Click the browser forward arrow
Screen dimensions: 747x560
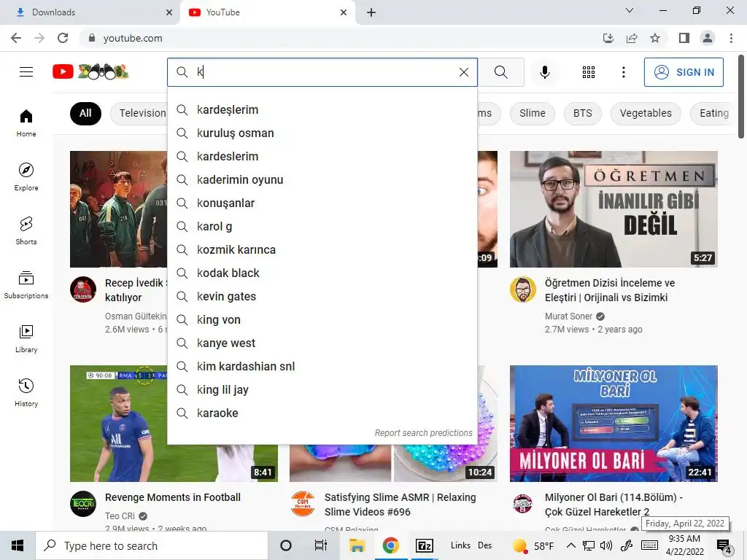tap(39, 38)
